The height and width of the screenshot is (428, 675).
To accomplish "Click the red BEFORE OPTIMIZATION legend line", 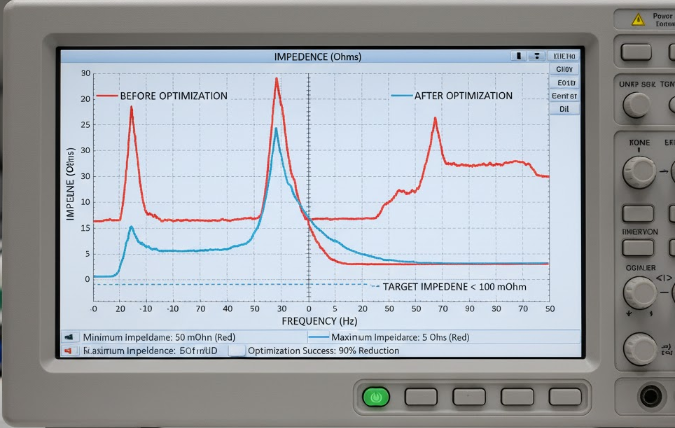I will [107, 96].
